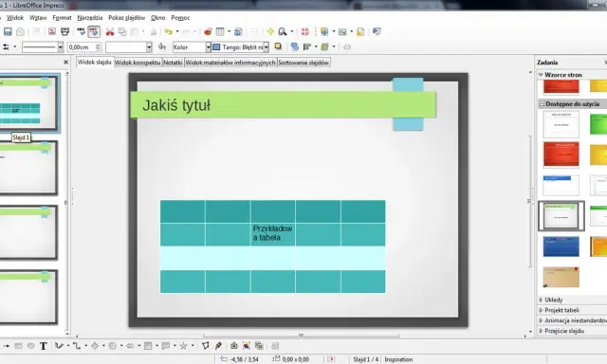Open the line style combo box
607x364 pixels.
click(x=42, y=47)
